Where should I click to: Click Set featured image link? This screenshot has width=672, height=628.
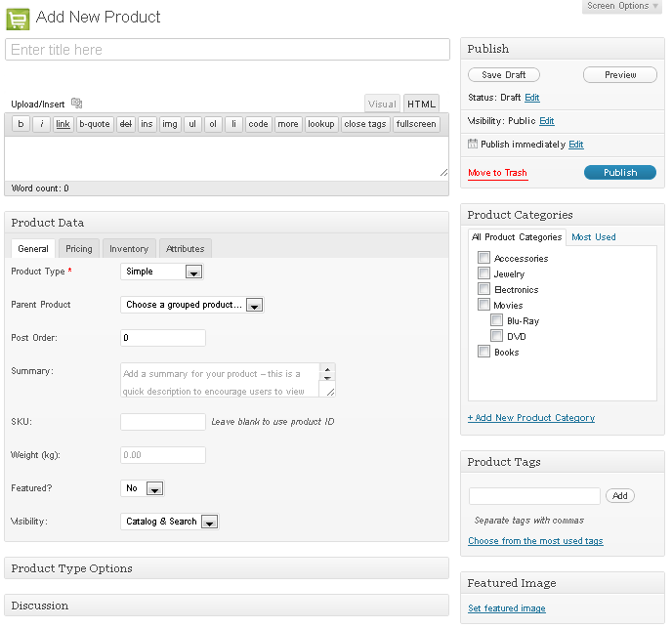pyautogui.click(x=507, y=608)
